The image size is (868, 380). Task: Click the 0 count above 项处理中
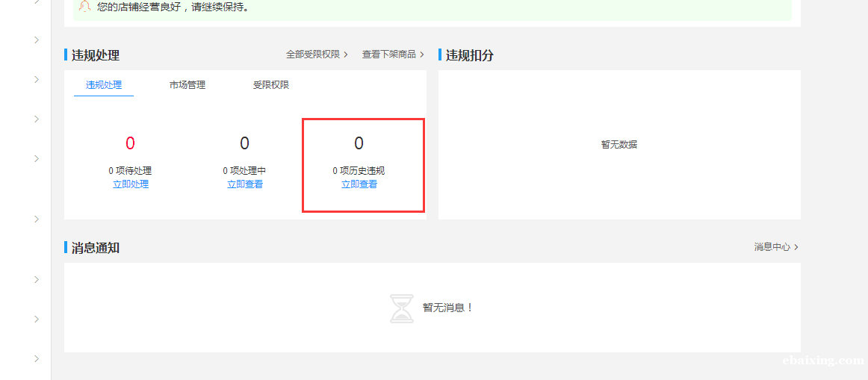coord(245,143)
